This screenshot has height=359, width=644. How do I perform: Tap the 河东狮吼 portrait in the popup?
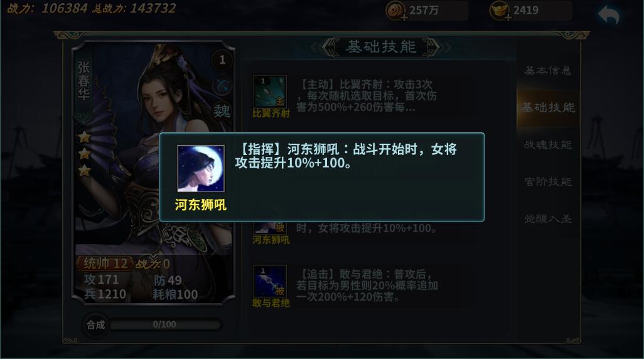pyautogui.click(x=201, y=168)
